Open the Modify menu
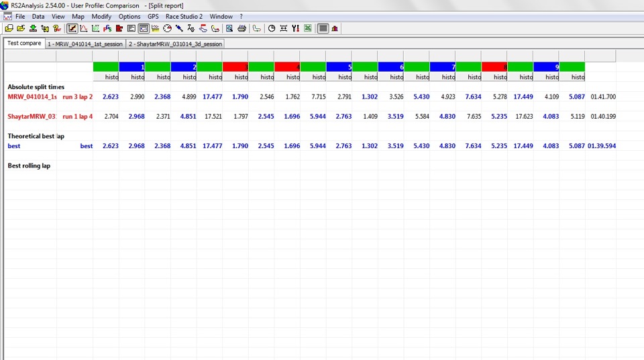Viewport: 644px width, 360px height. coord(101,16)
